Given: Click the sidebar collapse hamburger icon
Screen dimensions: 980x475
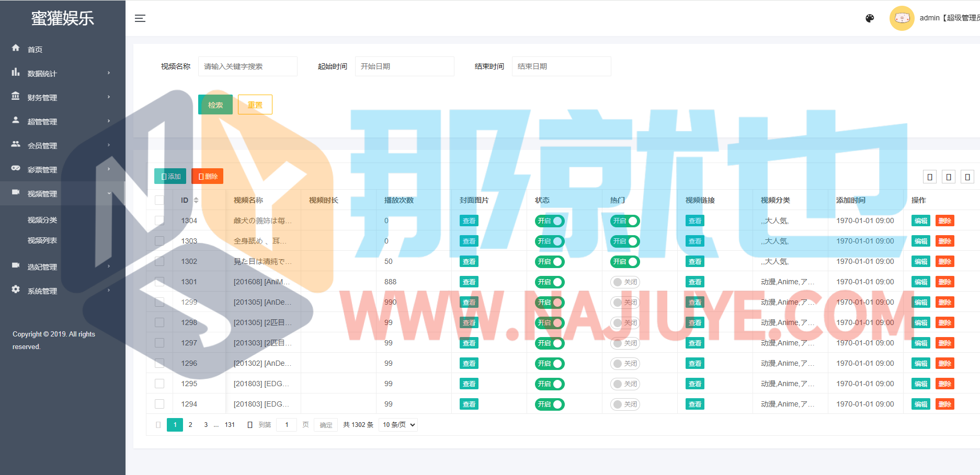Looking at the screenshot, I should click(140, 18).
